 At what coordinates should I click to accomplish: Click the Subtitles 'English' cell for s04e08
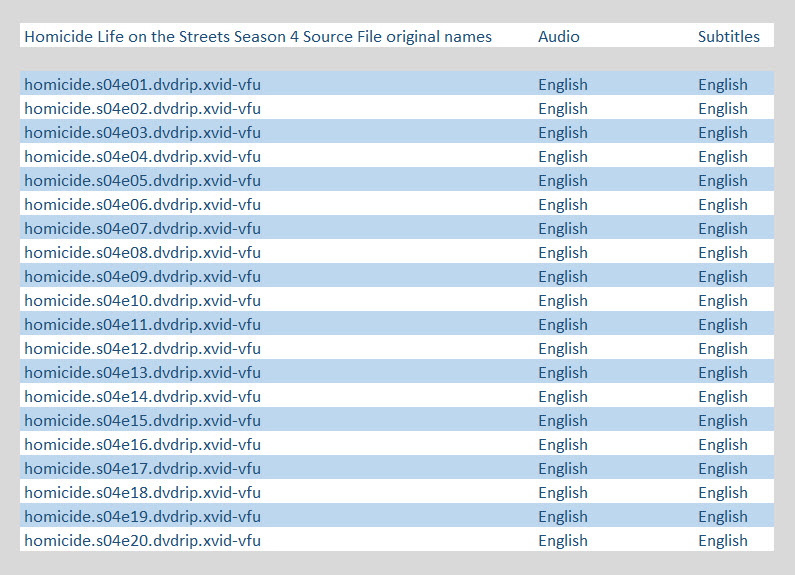pos(722,252)
